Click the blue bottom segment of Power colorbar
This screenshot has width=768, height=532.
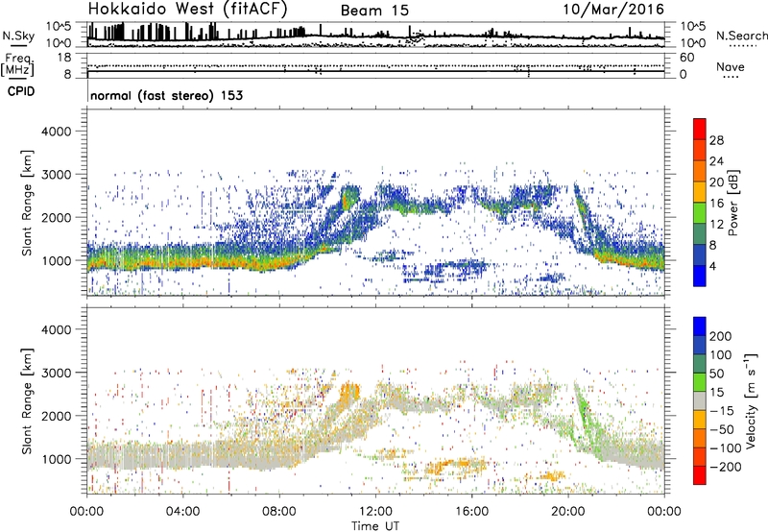click(x=700, y=276)
